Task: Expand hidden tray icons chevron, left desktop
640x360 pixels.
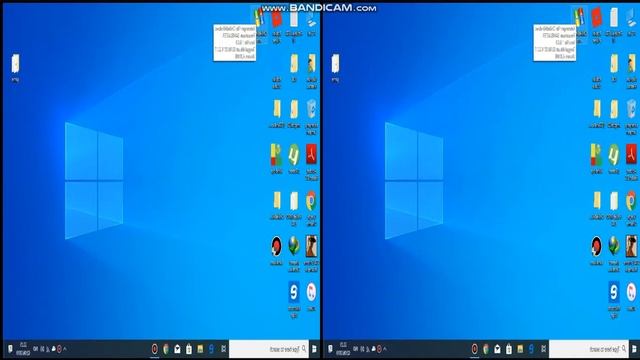Action: click(65, 349)
